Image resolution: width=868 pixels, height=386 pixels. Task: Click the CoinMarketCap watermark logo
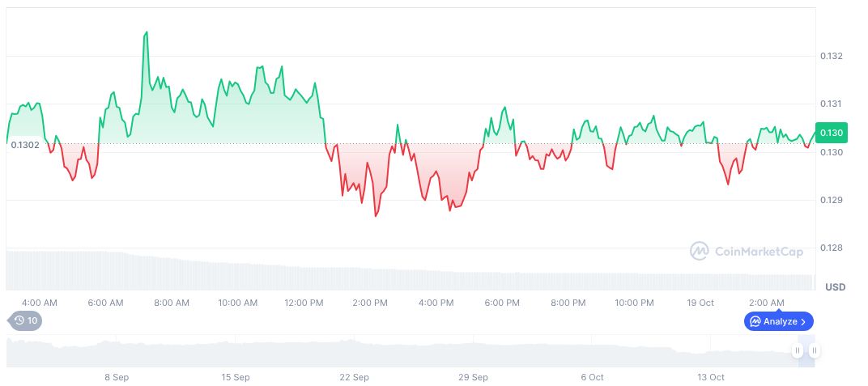(x=746, y=252)
